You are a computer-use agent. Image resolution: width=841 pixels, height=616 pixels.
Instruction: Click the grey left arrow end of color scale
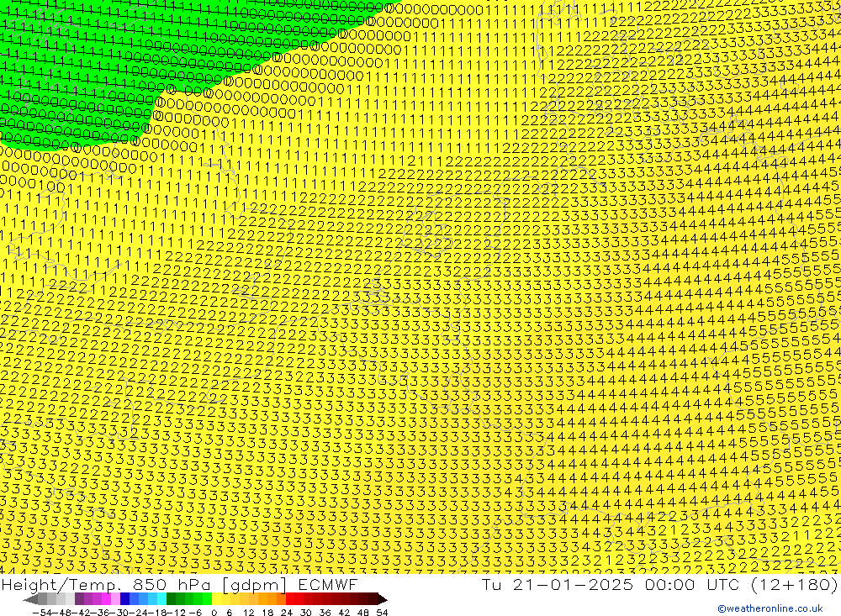click(x=30, y=599)
